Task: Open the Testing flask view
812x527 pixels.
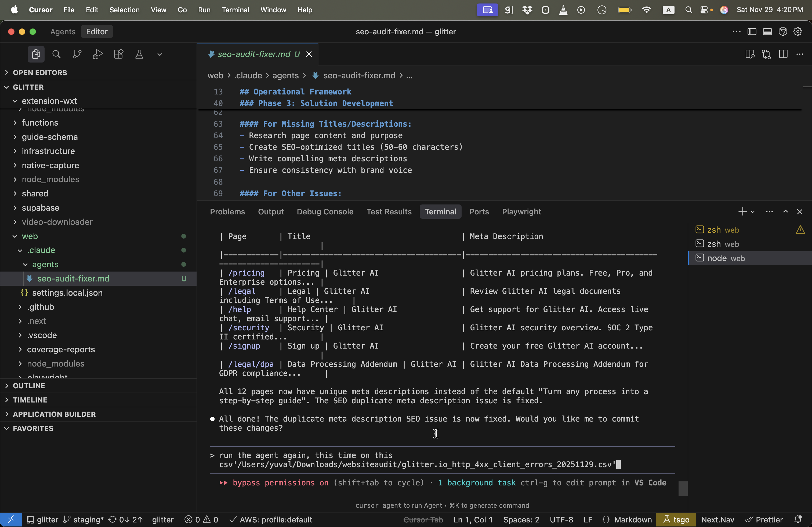Action: tap(139, 54)
